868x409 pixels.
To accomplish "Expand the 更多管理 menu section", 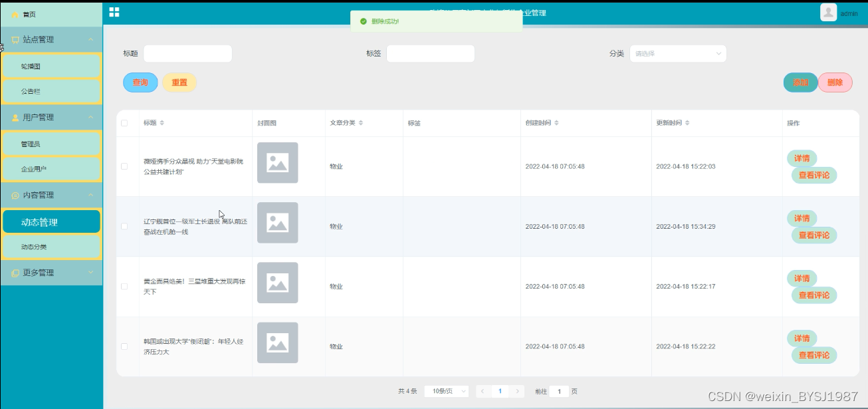I will point(91,273).
